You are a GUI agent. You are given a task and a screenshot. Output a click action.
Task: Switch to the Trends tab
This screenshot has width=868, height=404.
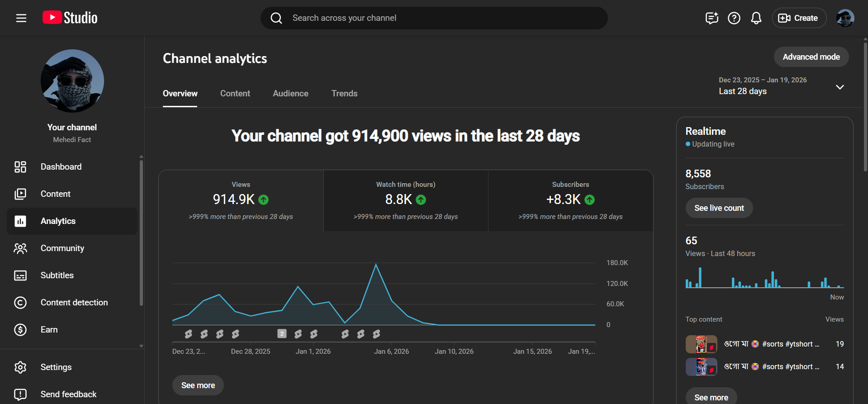point(344,94)
